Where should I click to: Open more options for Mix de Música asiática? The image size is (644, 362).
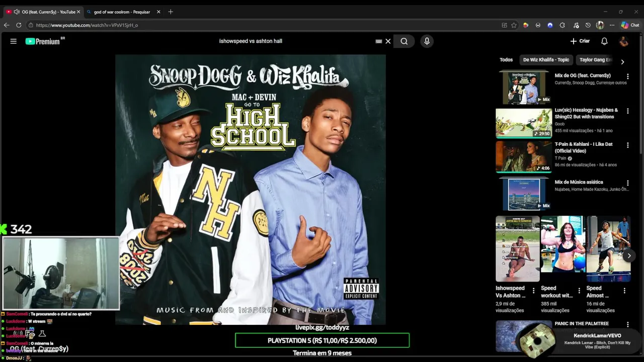(627, 183)
